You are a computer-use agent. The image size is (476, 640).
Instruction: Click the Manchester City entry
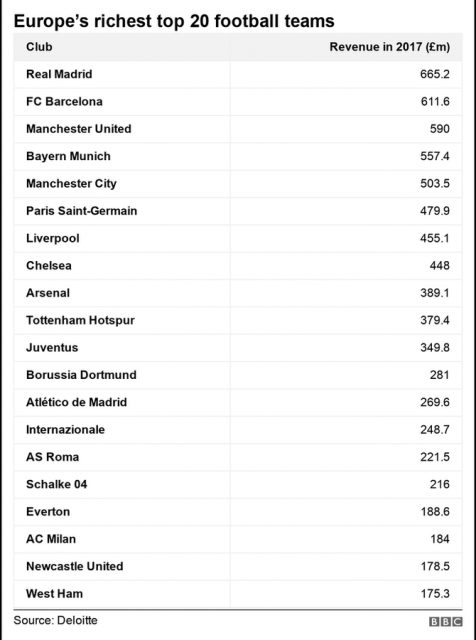click(71, 184)
